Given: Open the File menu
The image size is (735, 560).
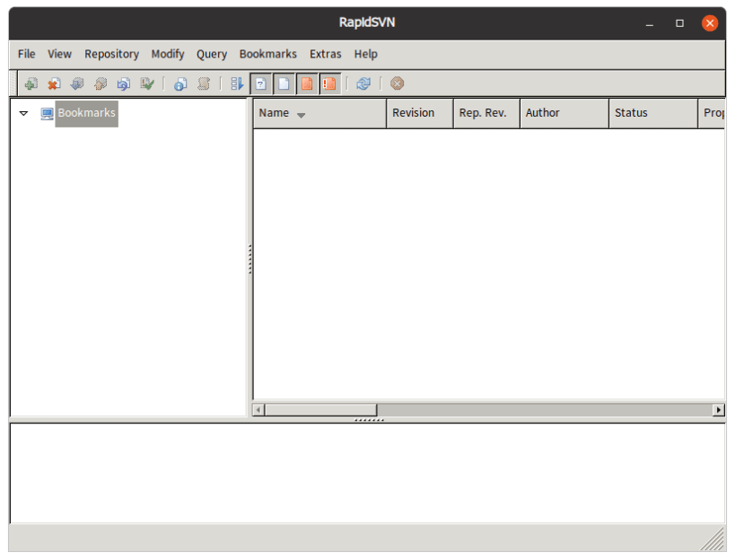Looking at the screenshot, I should tap(27, 55).
